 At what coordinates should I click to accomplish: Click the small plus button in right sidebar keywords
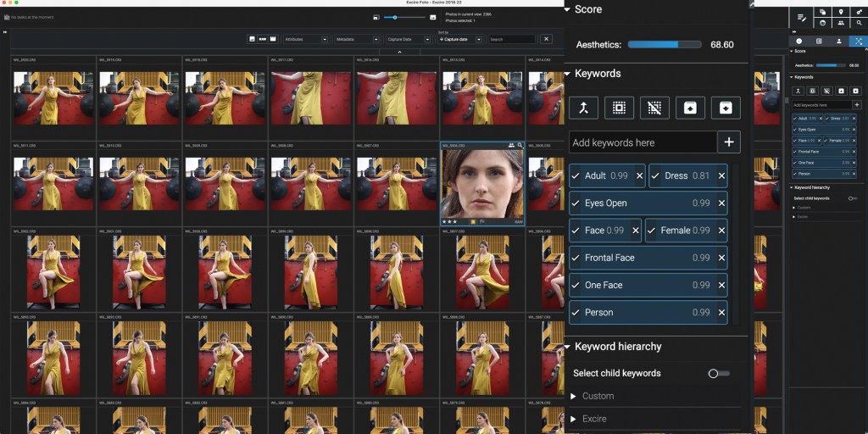coord(857,104)
